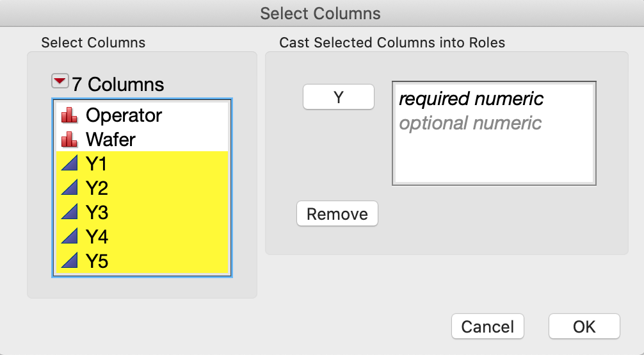Image resolution: width=644 pixels, height=355 pixels.
Task: Select the Y3 column name
Action: point(97,213)
